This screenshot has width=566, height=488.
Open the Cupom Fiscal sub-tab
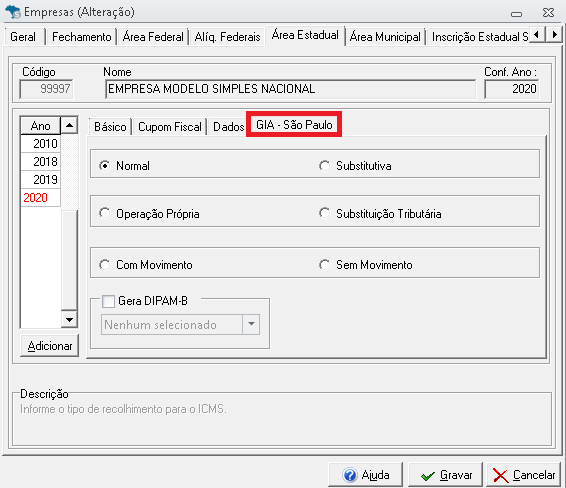(x=170, y=127)
